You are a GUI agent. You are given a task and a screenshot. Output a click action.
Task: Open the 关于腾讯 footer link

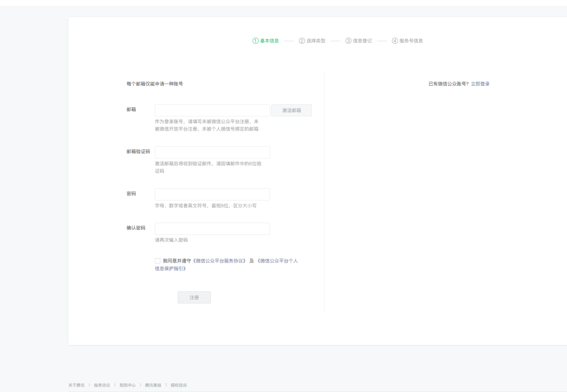[x=76, y=385]
